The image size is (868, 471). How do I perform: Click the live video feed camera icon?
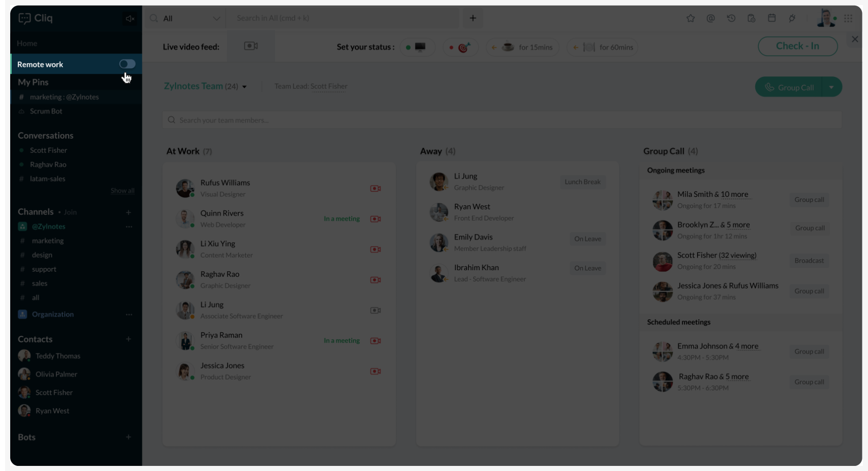pos(250,46)
